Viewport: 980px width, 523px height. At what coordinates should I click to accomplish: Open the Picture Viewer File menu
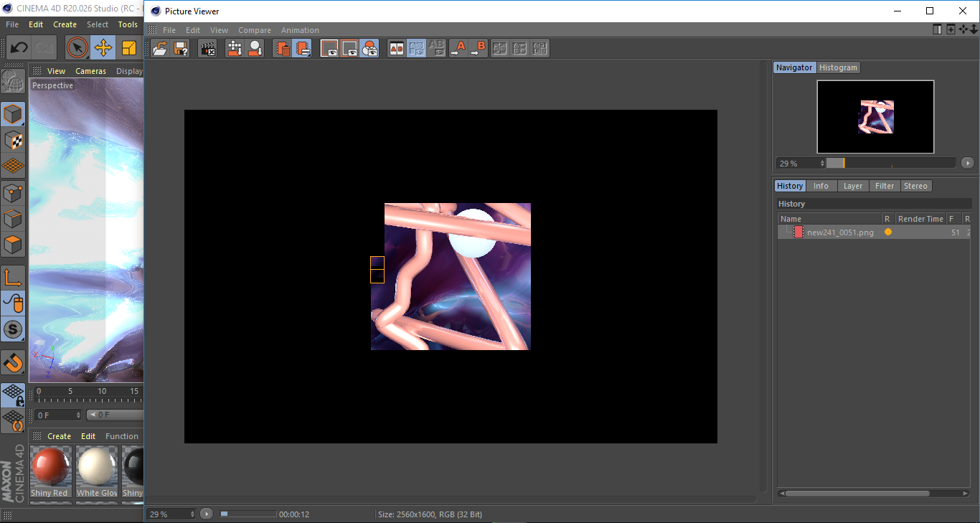tap(169, 30)
